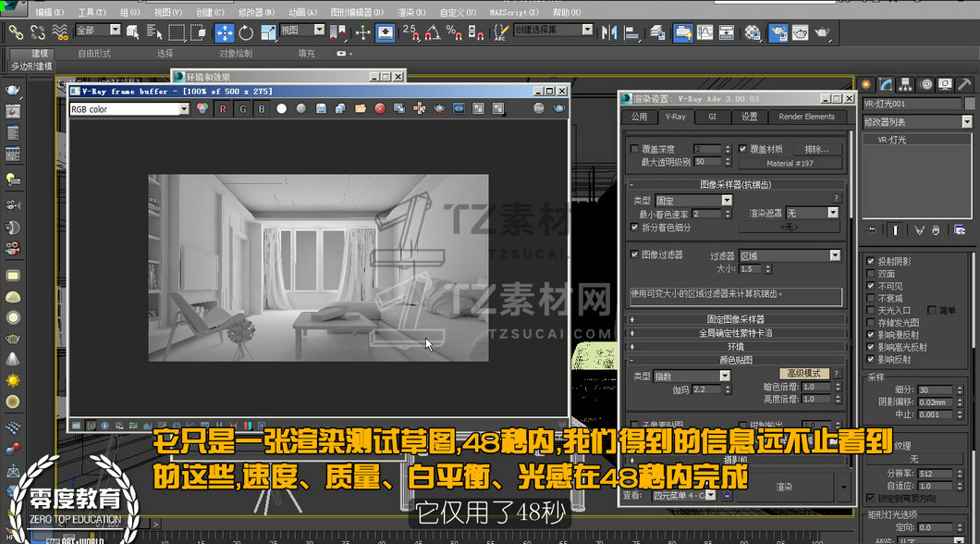980x544 pixels.
Task: Click the save image icon in frame buffer
Action: point(321,109)
